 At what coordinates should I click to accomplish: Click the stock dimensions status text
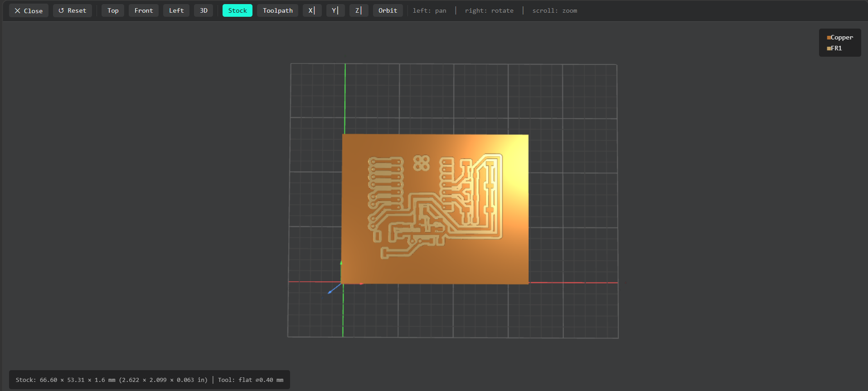click(112, 380)
